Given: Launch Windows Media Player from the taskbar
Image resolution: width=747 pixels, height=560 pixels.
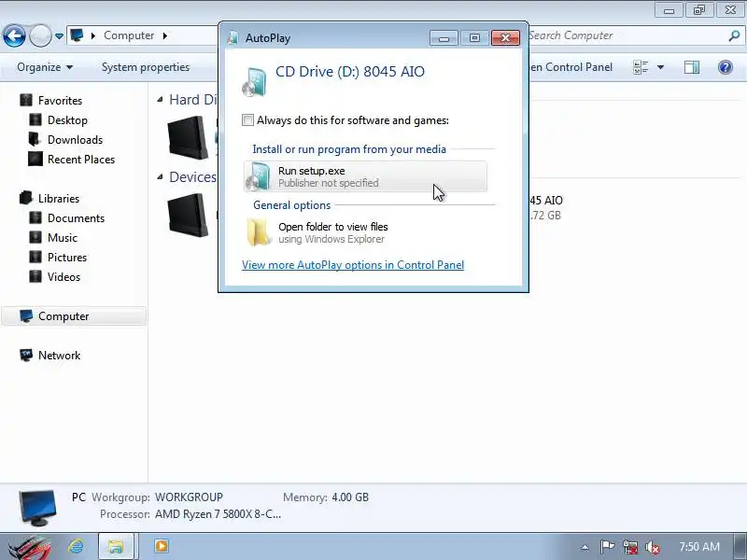Looking at the screenshot, I should coord(162,546).
